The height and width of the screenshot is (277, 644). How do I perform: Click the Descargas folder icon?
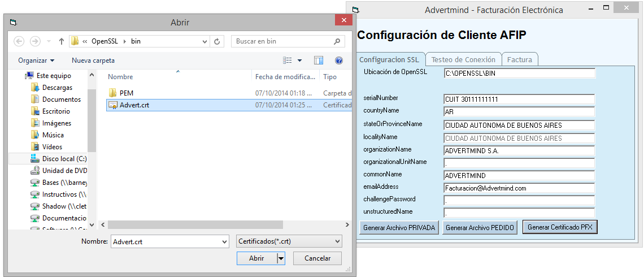36,88
